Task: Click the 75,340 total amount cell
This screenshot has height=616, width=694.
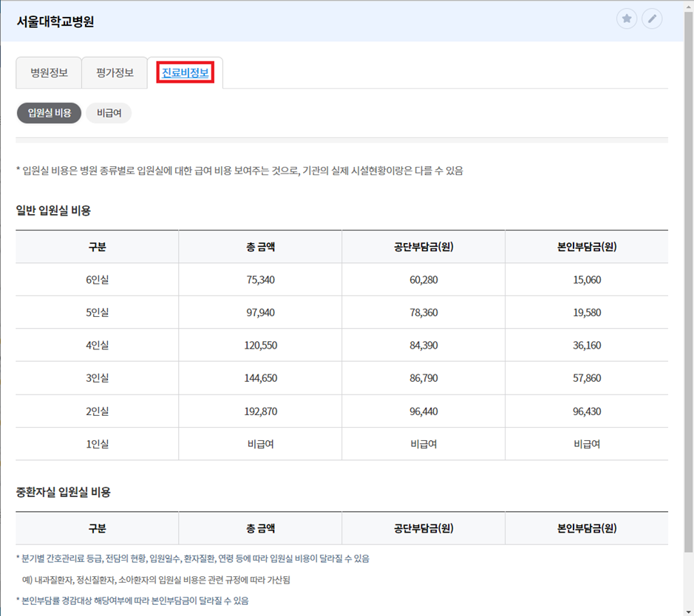Action: pyautogui.click(x=260, y=279)
